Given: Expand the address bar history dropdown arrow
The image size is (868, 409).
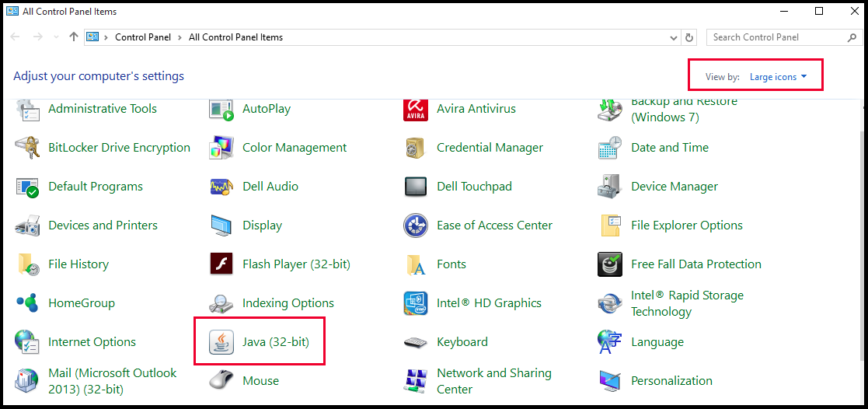Looking at the screenshot, I should click(x=674, y=37).
